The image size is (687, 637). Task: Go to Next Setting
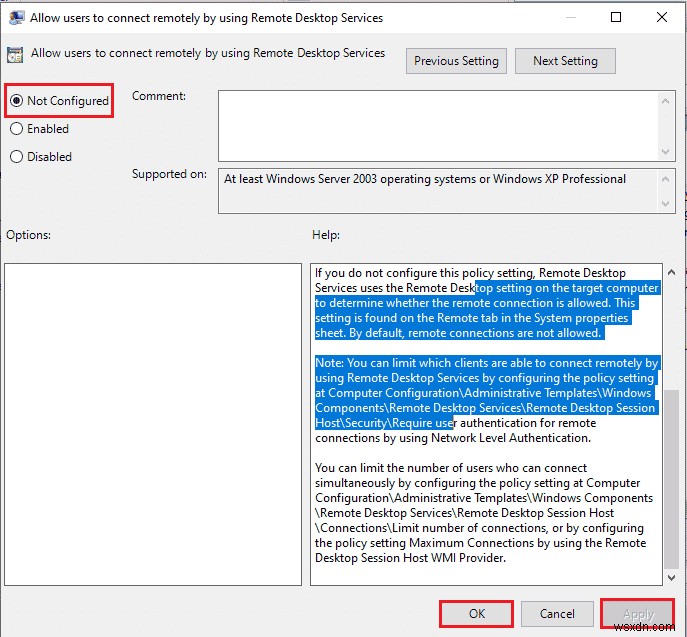pyautogui.click(x=565, y=61)
